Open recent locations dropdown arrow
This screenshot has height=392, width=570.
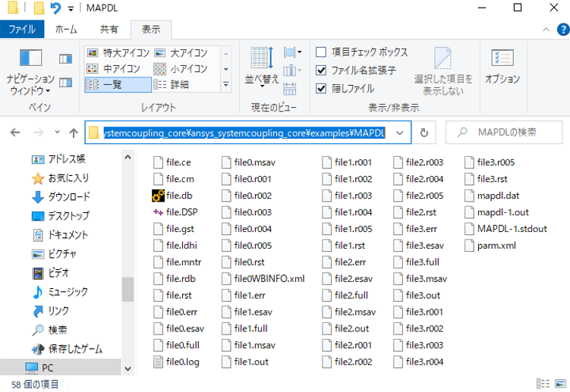click(56, 133)
